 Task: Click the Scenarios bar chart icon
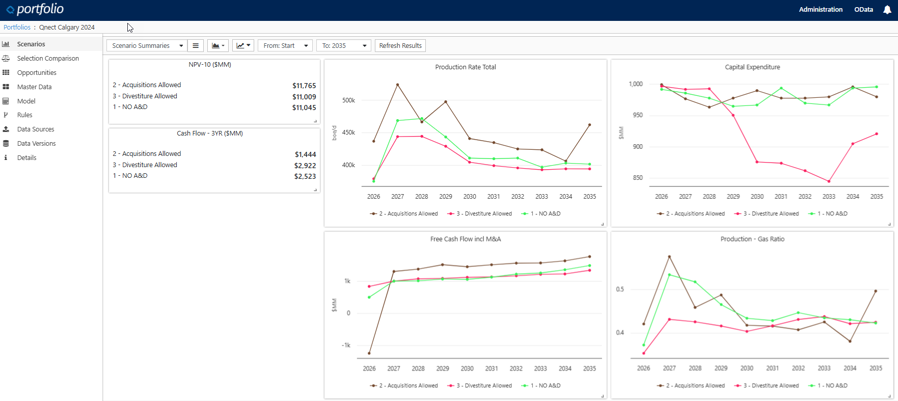tap(6, 44)
